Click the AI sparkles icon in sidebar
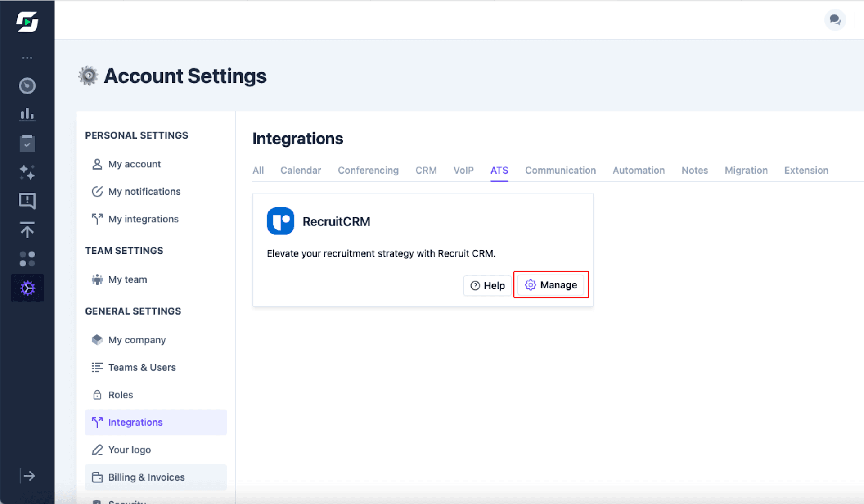Screen dimensions: 864x504 27,172
